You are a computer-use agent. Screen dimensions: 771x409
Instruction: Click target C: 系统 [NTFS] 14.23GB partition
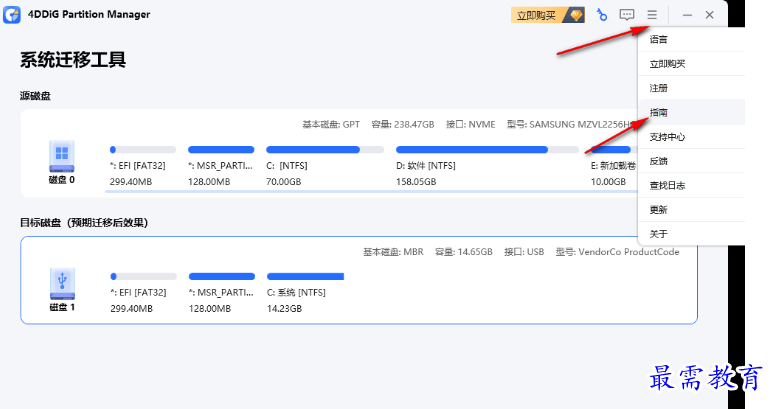[305, 276]
